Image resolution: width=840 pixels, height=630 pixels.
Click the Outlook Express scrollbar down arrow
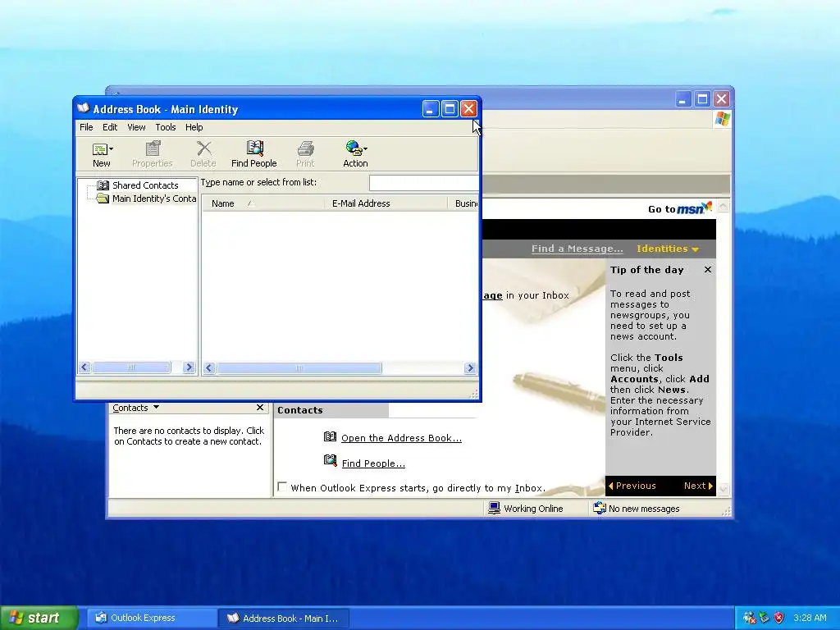(x=724, y=489)
